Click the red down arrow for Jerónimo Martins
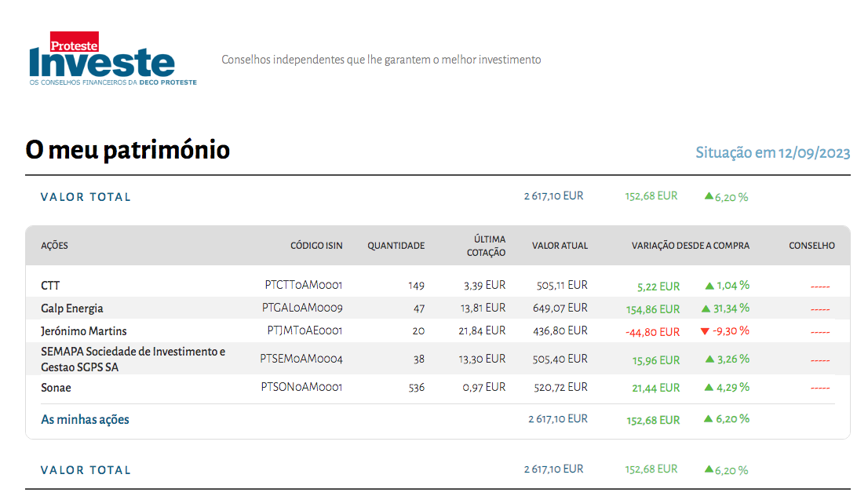 (705, 331)
